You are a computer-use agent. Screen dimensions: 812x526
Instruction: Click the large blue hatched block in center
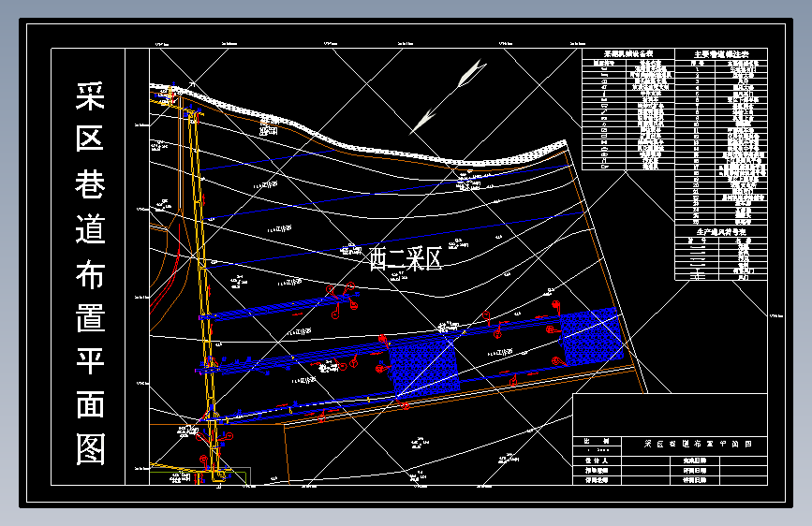point(423,367)
